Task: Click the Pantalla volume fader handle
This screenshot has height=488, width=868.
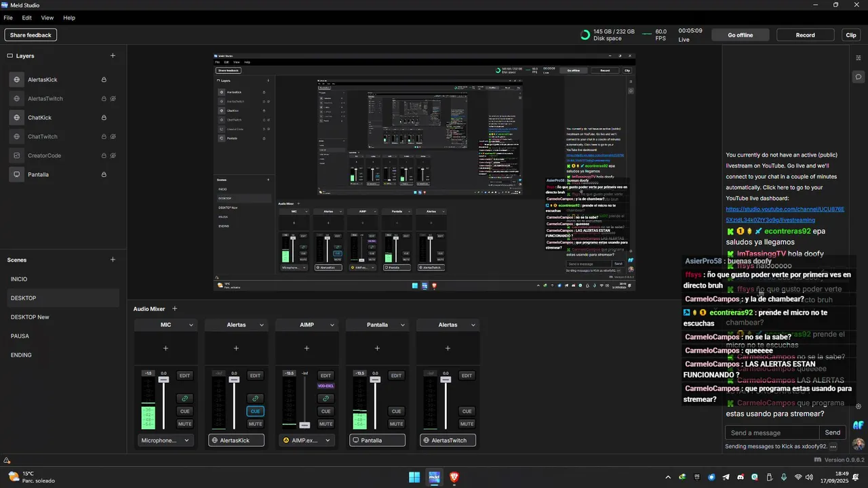Action: click(375, 380)
